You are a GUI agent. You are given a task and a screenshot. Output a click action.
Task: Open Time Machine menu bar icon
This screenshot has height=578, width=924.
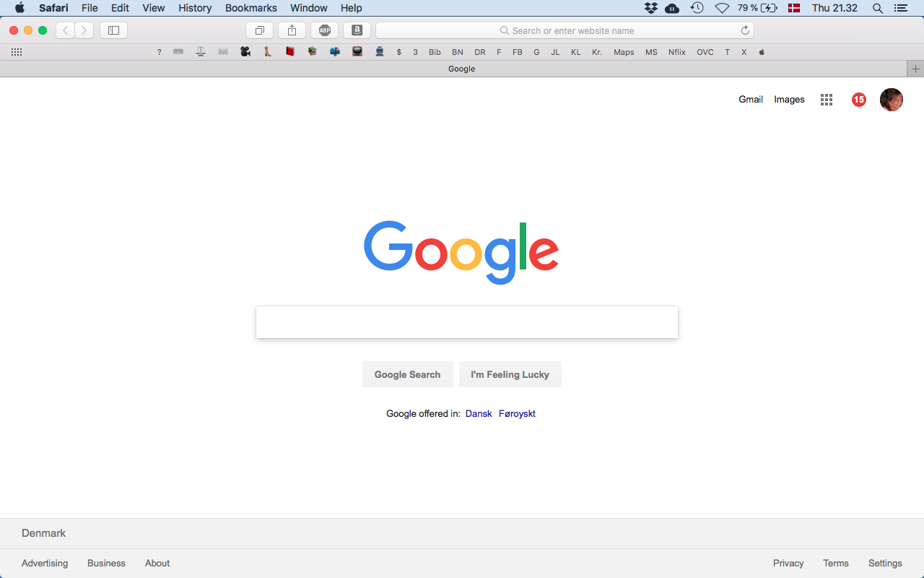pyautogui.click(x=697, y=8)
